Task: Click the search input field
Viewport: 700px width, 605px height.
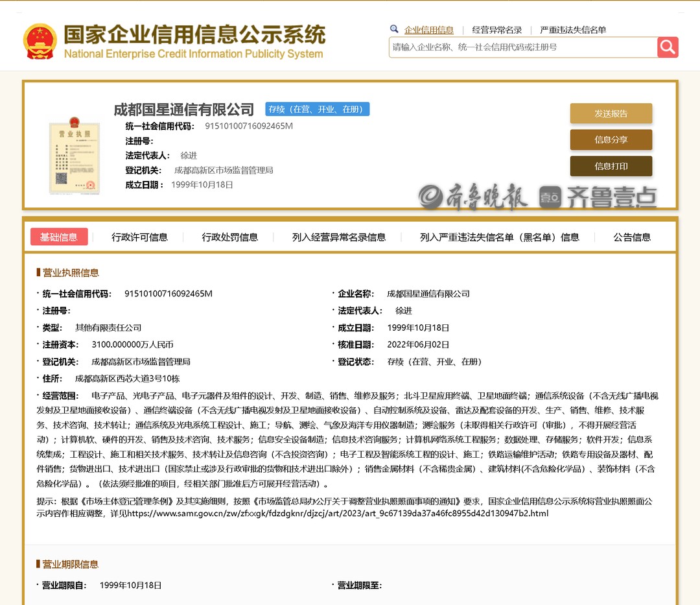Action: [x=522, y=47]
